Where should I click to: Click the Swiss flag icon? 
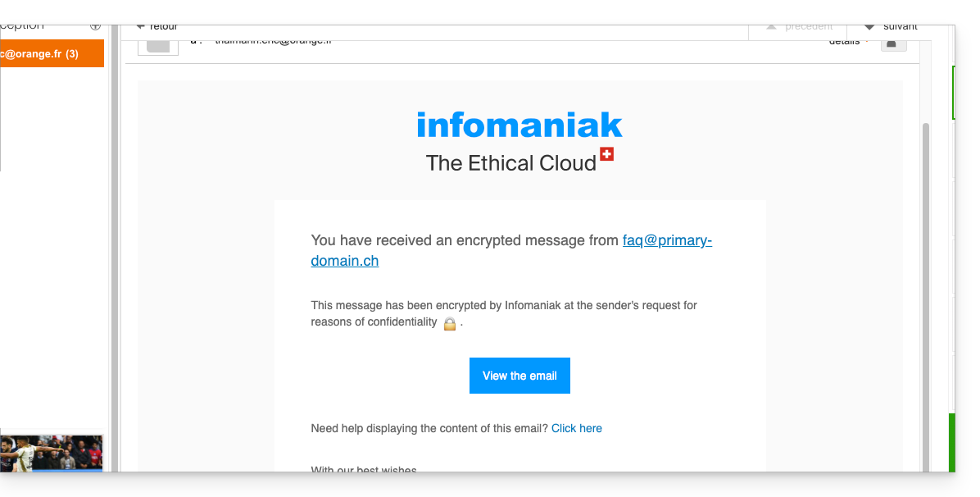pos(606,154)
